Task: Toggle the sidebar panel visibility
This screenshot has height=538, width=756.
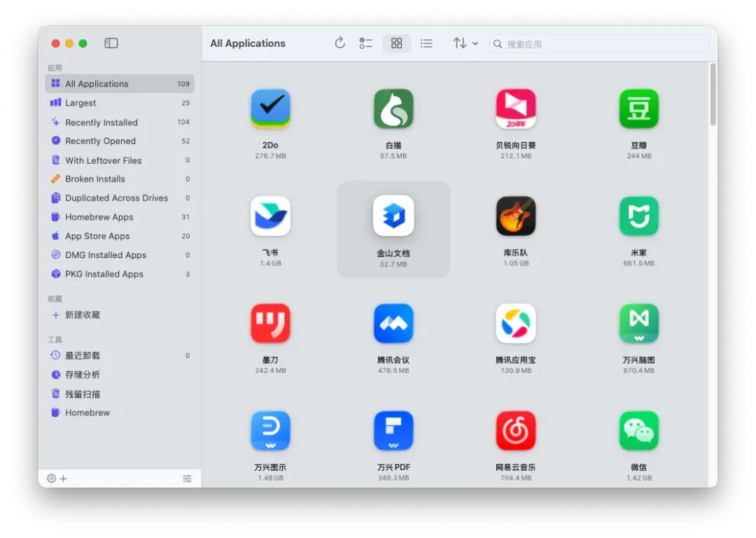Action: pyautogui.click(x=111, y=43)
